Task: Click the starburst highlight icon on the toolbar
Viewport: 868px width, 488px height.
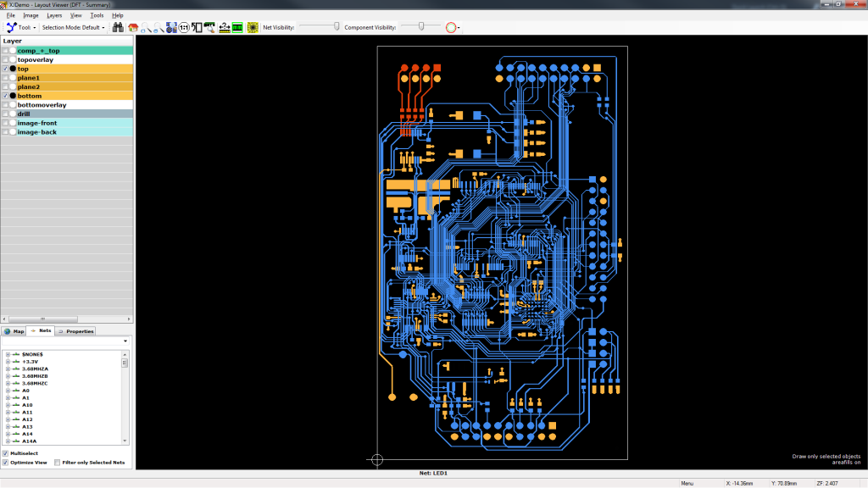Action: coord(253,28)
